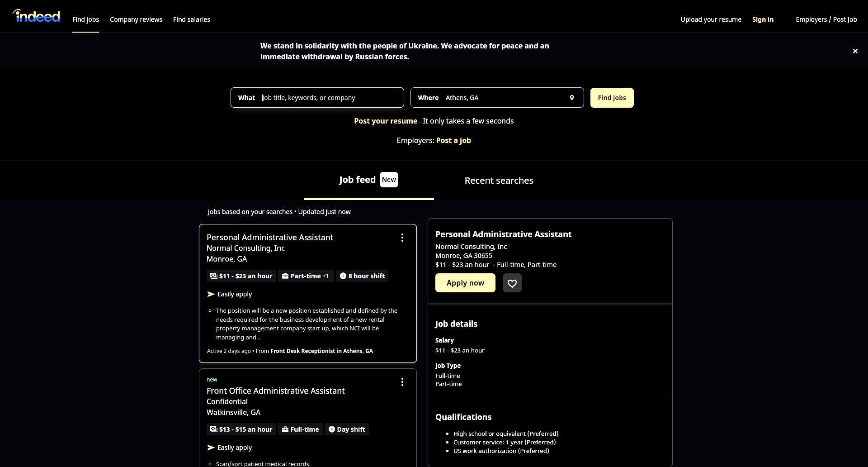Image resolution: width=868 pixels, height=467 pixels.
Task: Open Front Office Administrative Assistant job title
Action: click(x=276, y=391)
